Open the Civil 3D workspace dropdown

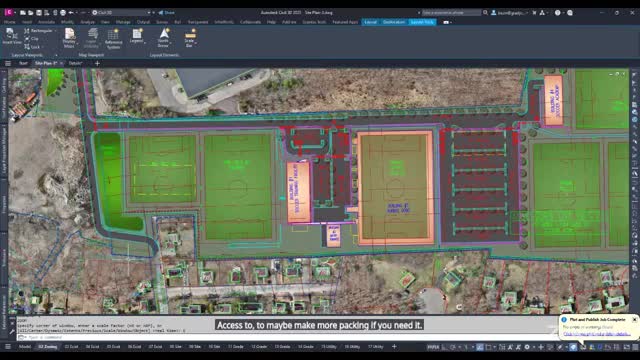pyautogui.click(x=121, y=13)
